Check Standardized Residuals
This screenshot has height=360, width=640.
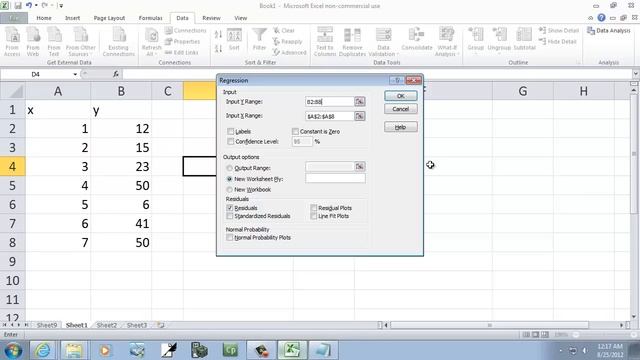pos(230,216)
